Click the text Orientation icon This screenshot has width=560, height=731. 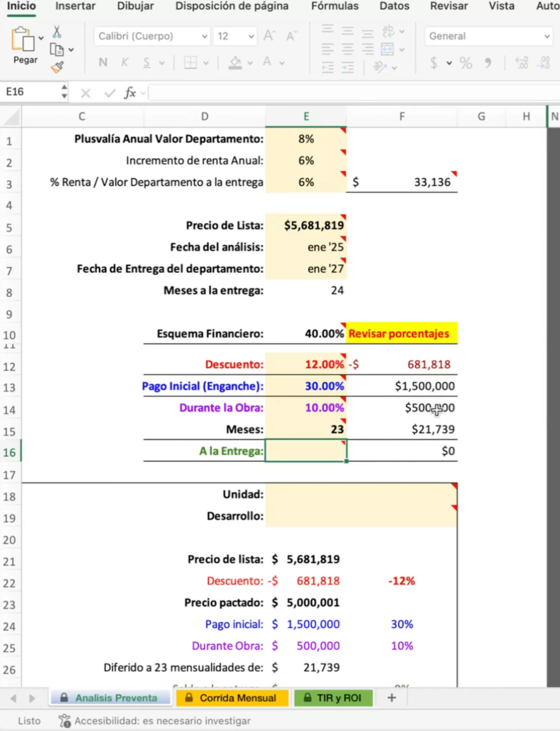point(380,67)
